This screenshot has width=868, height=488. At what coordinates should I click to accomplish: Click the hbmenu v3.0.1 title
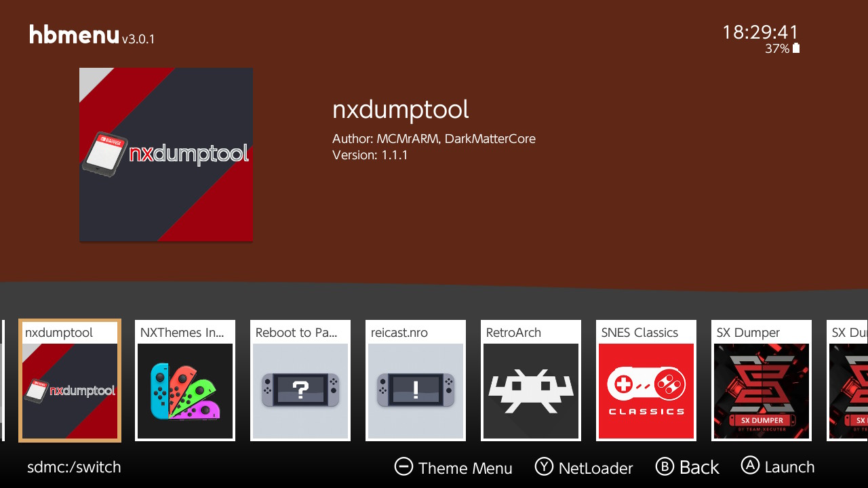point(91,35)
